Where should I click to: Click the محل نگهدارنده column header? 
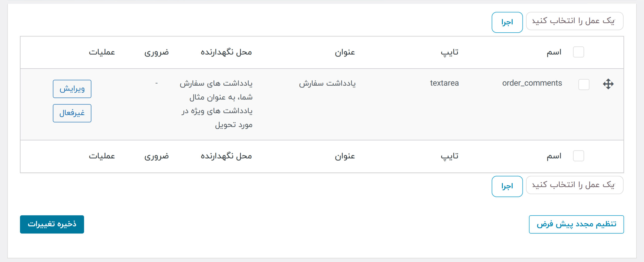(x=226, y=52)
